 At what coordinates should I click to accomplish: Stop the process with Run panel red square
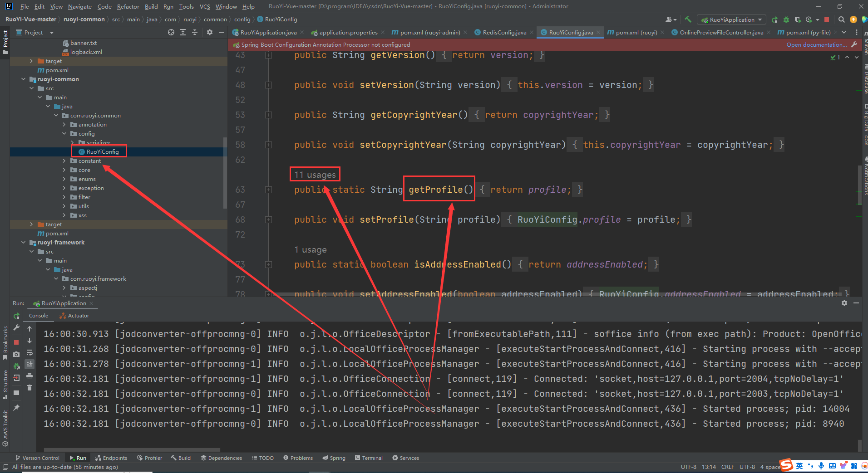point(16,342)
